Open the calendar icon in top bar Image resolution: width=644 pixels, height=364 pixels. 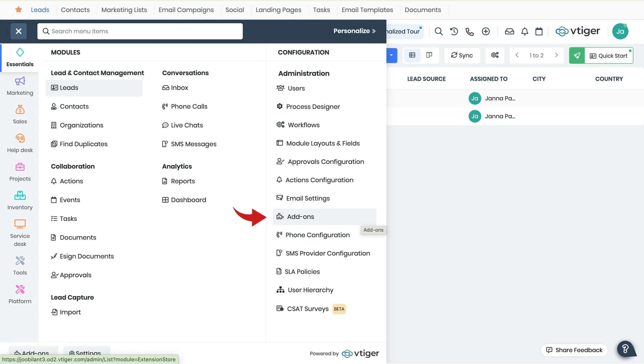click(539, 31)
